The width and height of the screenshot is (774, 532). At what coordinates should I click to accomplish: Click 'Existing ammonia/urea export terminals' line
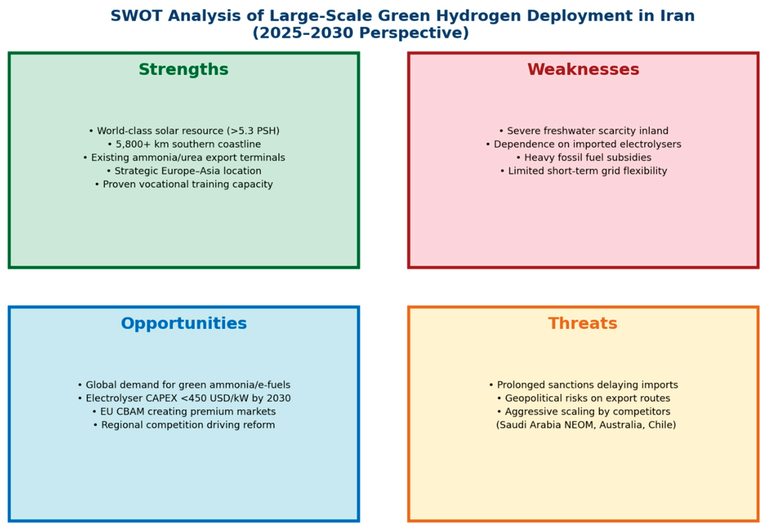184,157
